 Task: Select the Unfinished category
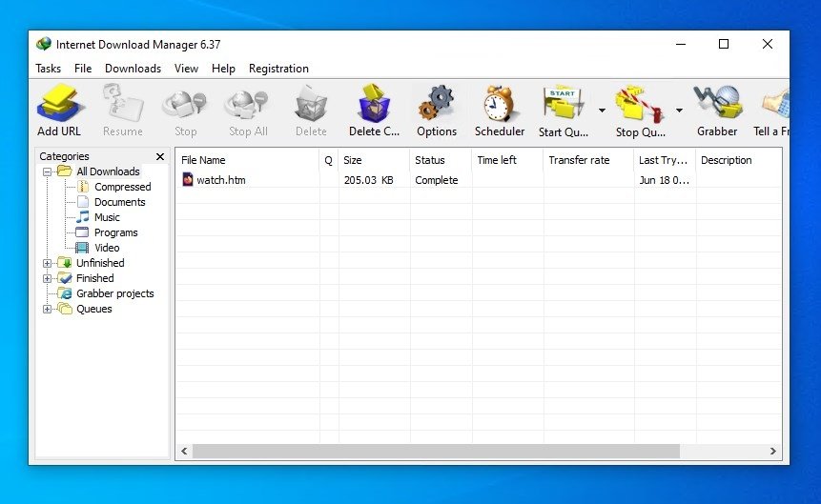click(x=100, y=263)
